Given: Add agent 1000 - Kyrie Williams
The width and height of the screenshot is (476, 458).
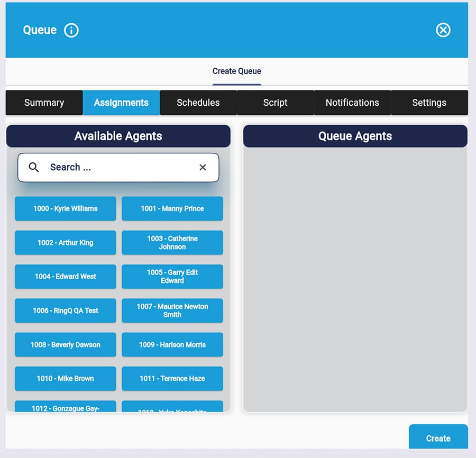Looking at the screenshot, I should pyautogui.click(x=66, y=208).
